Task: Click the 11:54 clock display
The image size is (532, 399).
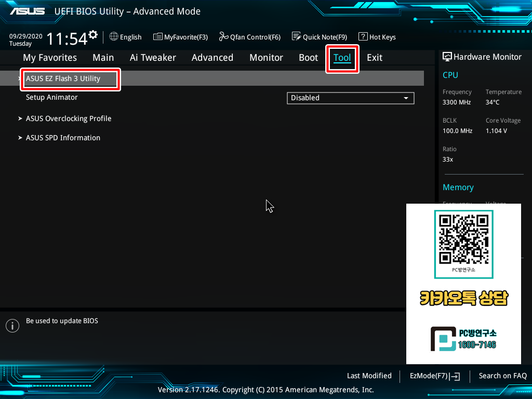Action: point(67,38)
